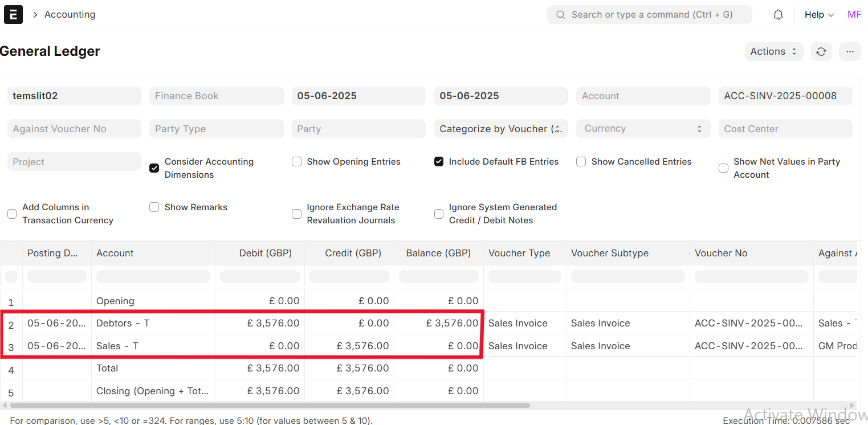Click the search magnifier icon
The width and height of the screenshot is (868, 425).
[561, 15]
